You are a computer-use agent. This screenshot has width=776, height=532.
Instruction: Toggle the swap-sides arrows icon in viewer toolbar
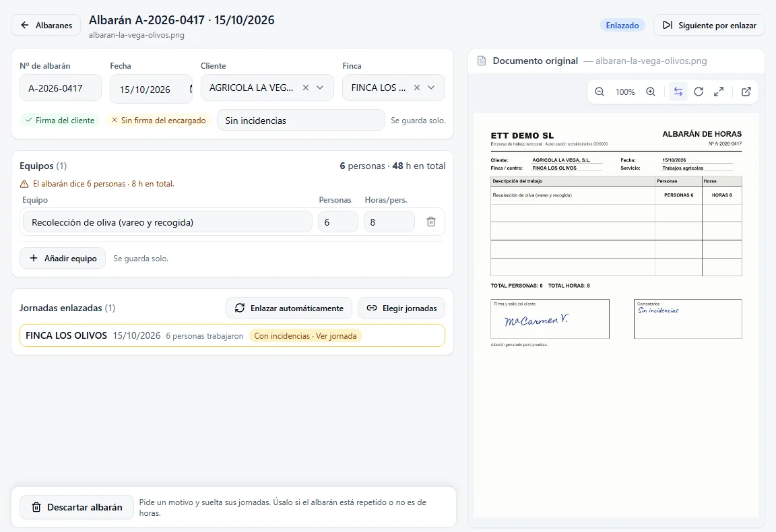[x=678, y=92]
